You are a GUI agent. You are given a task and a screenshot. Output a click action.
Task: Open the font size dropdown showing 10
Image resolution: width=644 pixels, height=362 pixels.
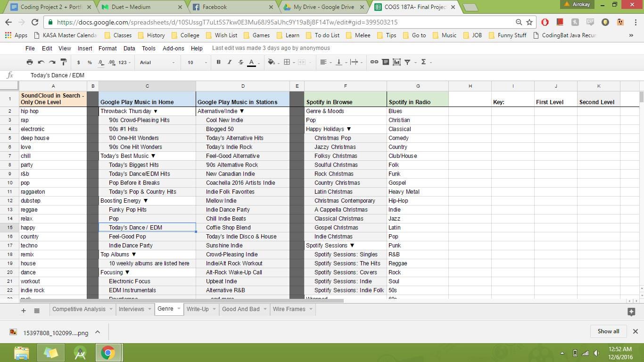pyautogui.click(x=198, y=62)
